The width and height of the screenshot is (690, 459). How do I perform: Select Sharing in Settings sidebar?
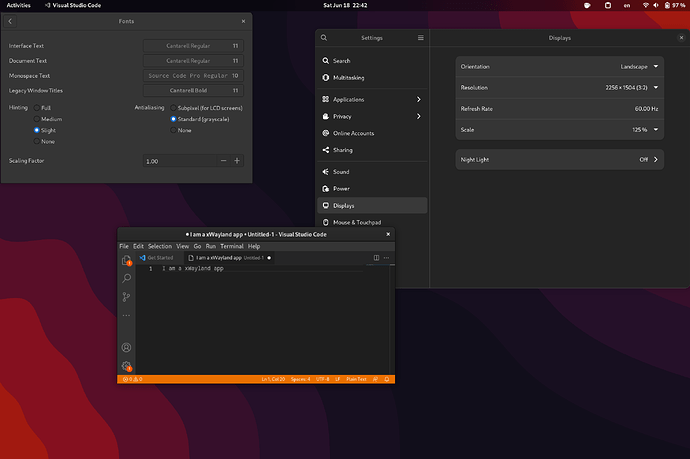tap(372, 150)
